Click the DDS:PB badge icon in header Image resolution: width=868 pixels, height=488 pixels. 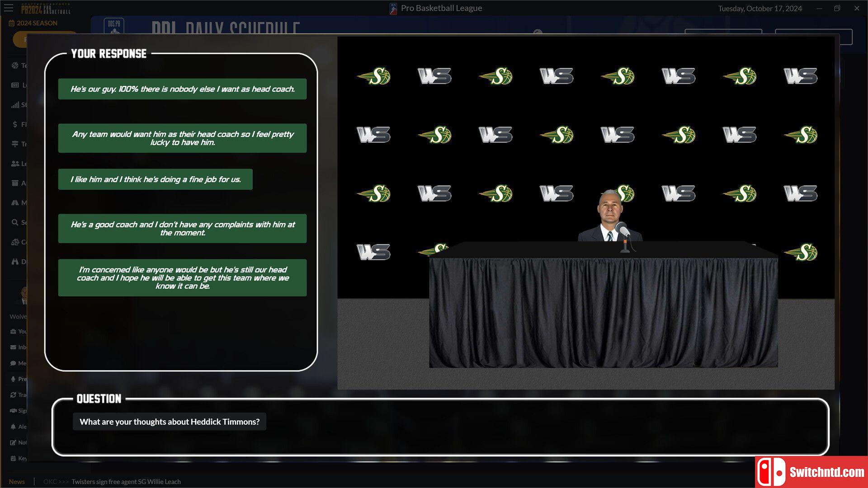tap(114, 26)
